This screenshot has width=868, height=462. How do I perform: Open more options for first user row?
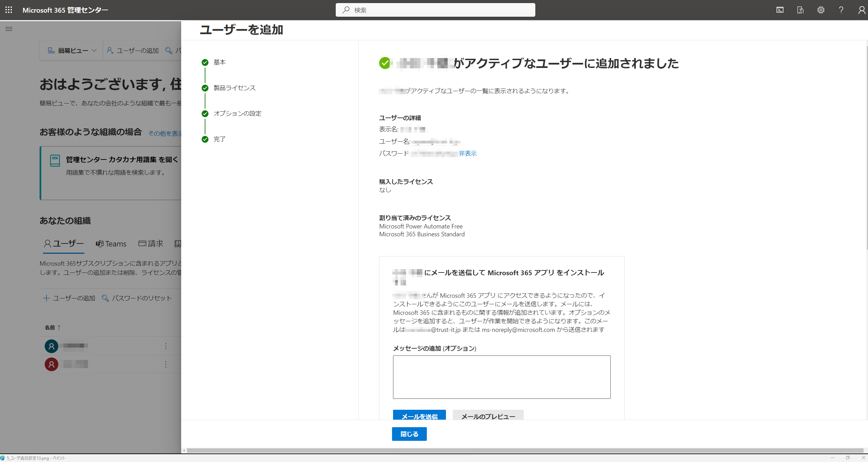point(166,346)
